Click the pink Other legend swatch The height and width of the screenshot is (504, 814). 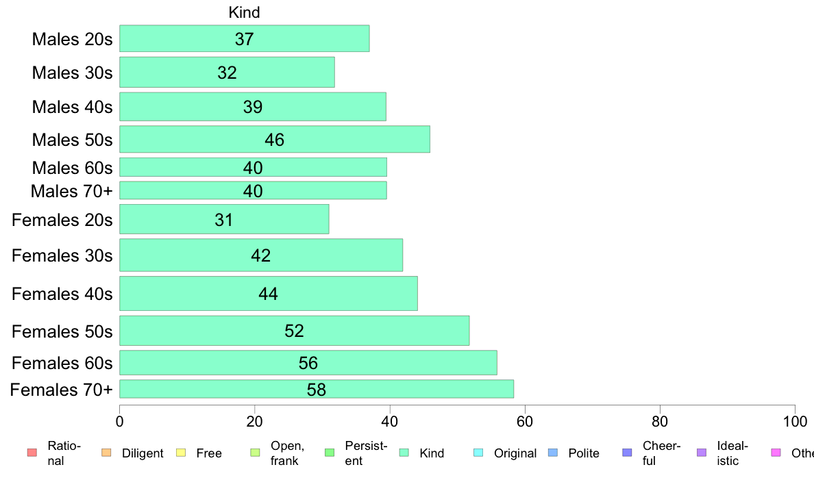(776, 453)
